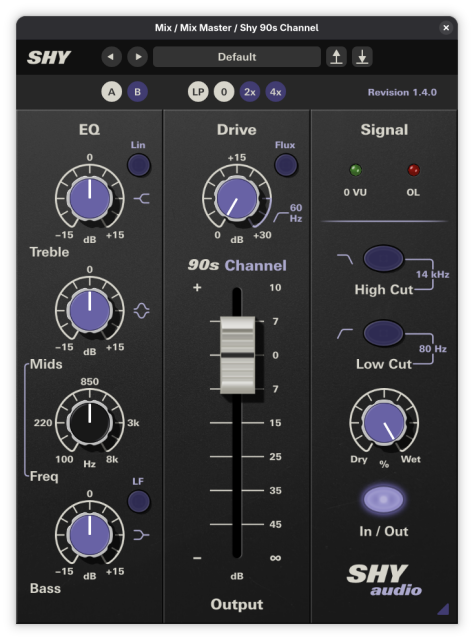Click the Treble knob
This screenshot has height=640, width=474.
click(90, 198)
